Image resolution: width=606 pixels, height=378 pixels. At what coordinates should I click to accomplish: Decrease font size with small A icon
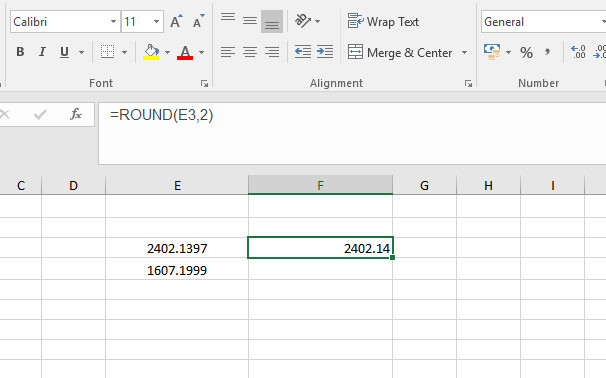(x=199, y=22)
